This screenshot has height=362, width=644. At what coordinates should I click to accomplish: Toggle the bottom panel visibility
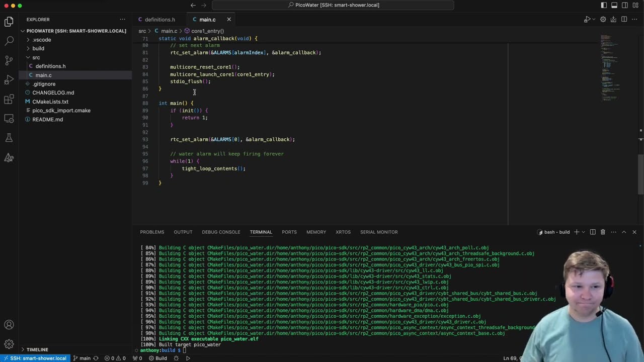coord(614,5)
